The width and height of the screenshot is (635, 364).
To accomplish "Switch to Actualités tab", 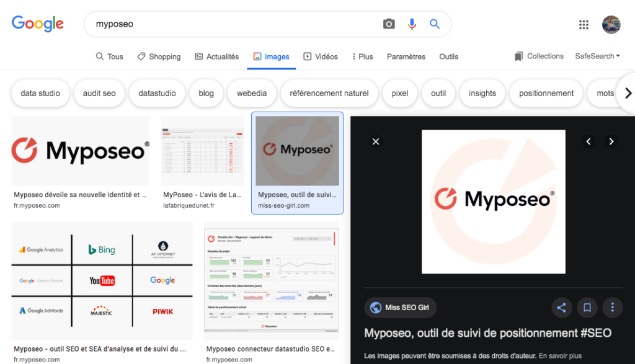I will coord(216,56).
